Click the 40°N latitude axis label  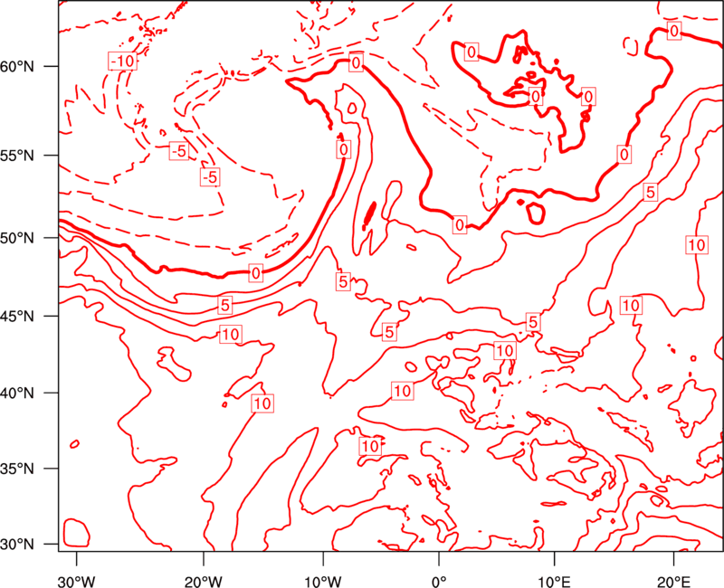17,394
